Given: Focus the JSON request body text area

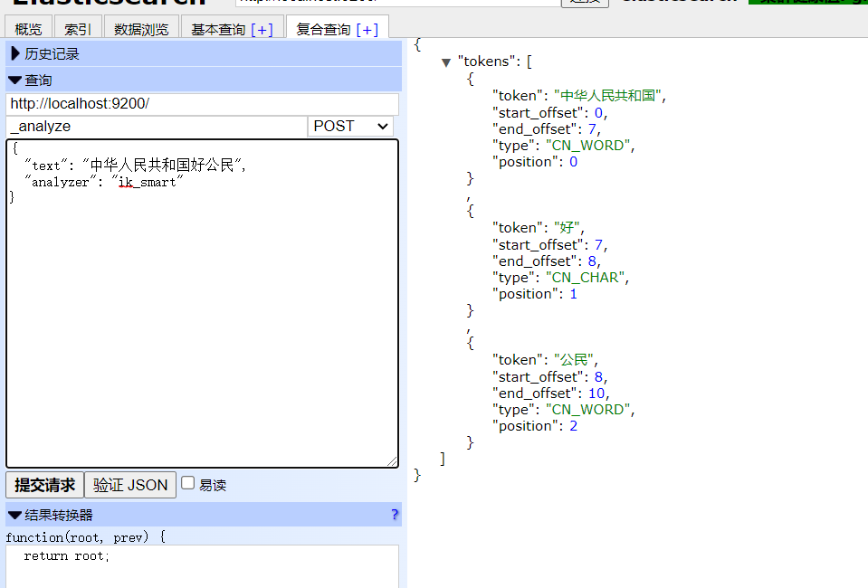Looking at the screenshot, I should click(x=202, y=303).
